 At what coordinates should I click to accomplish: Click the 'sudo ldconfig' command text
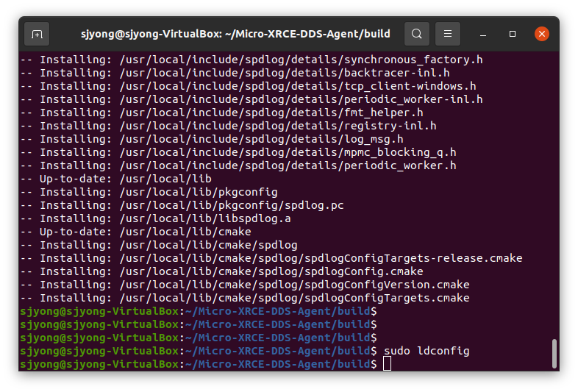[427, 351]
